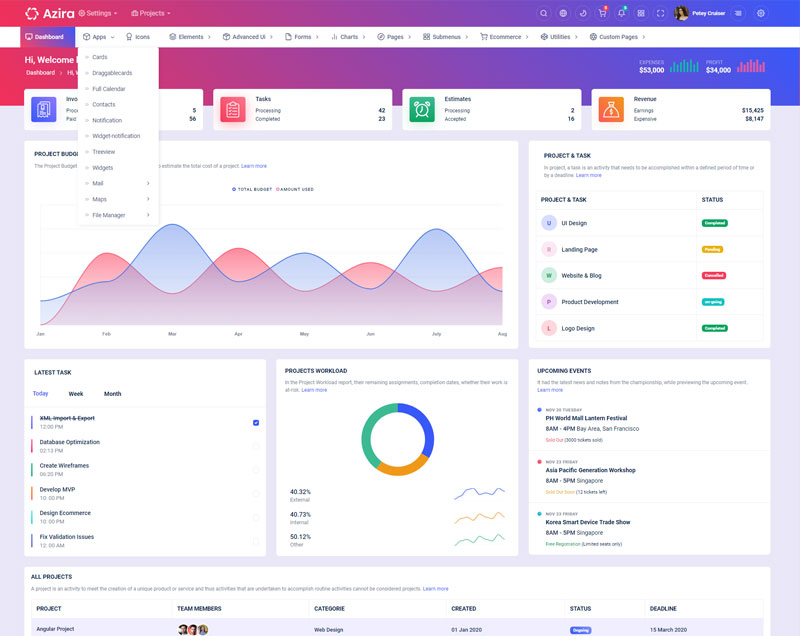Image resolution: width=800 pixels, height=636 pixels.
Task: Click the apps grid icon in header
Action: 641,13
